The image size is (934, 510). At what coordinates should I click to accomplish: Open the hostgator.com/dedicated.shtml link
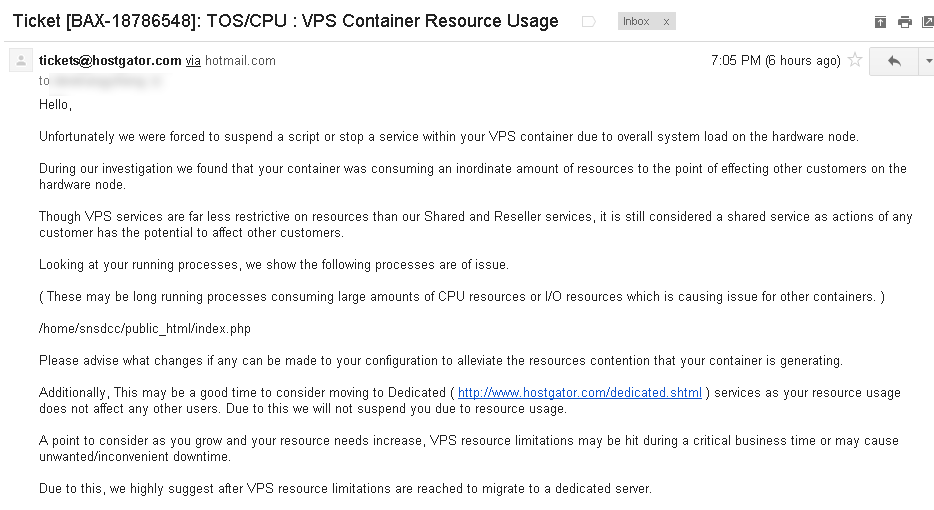(x=580, y=393)
